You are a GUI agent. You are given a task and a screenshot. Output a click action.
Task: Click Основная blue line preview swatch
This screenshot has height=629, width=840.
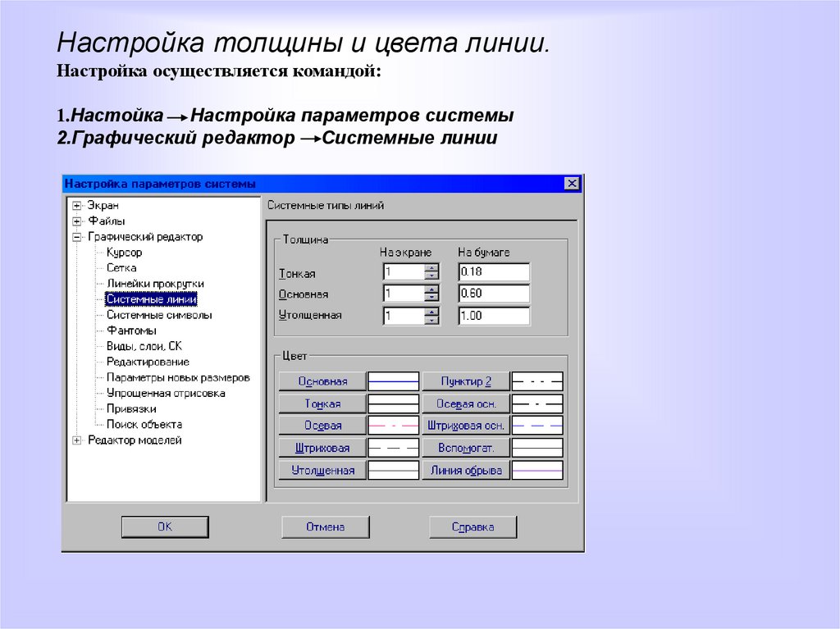click(393, 381)
